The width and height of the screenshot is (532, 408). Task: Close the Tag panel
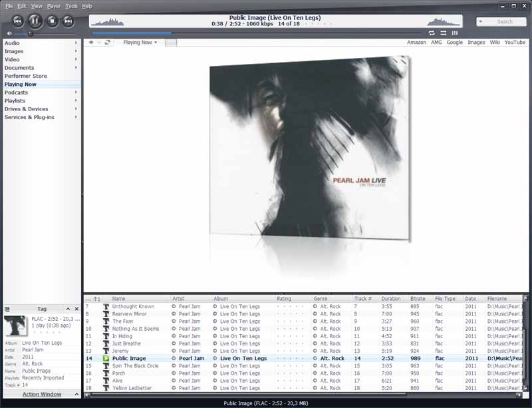[x=76, y=309]
